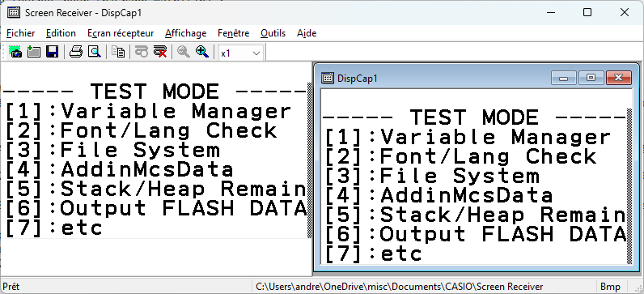Viewport: 644px width, 294px height.
Task: Click the zoom in magnifier icon
Action: [x=202, y=52]
